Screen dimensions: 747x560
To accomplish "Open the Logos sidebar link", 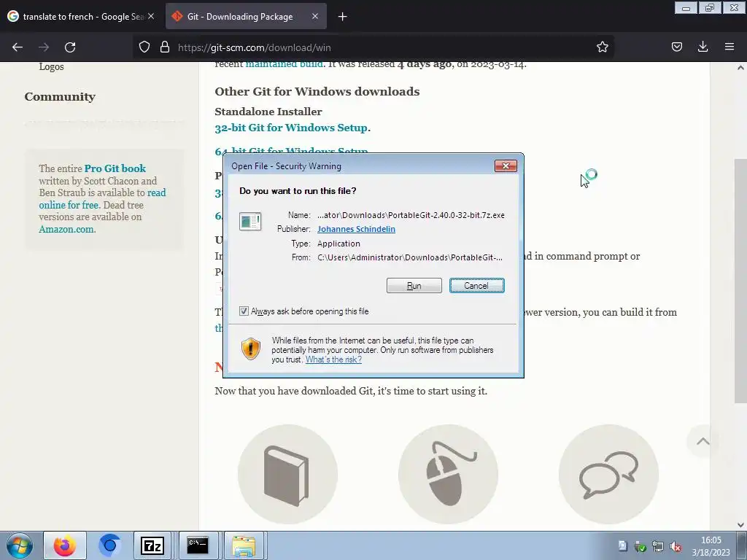I will coord(52,66).
